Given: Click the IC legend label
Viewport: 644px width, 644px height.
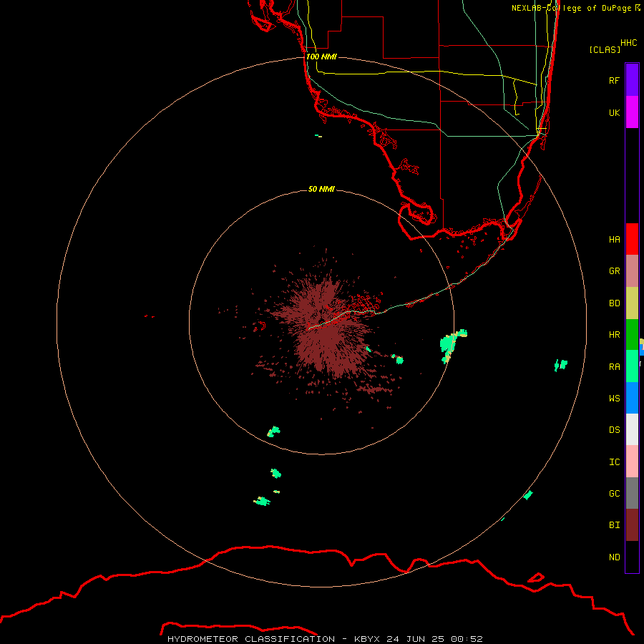Looking at the screenshot, I should pyautogui.click(x=614, y=462).
